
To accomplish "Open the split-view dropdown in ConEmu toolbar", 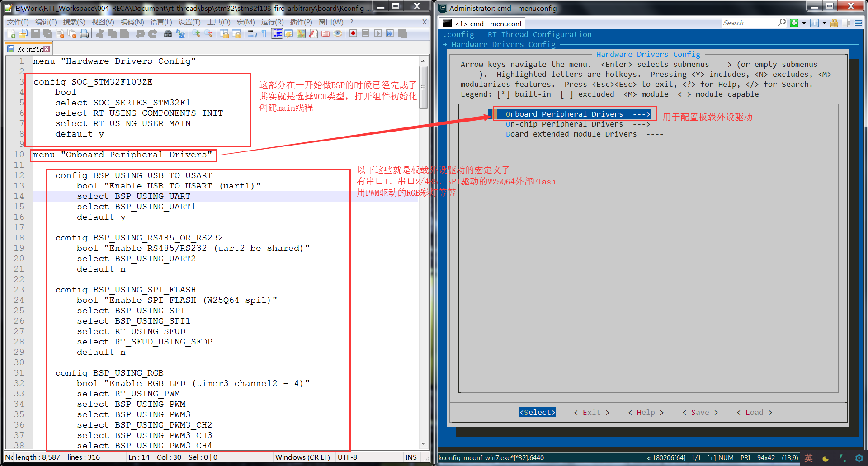I will point(824,23).
